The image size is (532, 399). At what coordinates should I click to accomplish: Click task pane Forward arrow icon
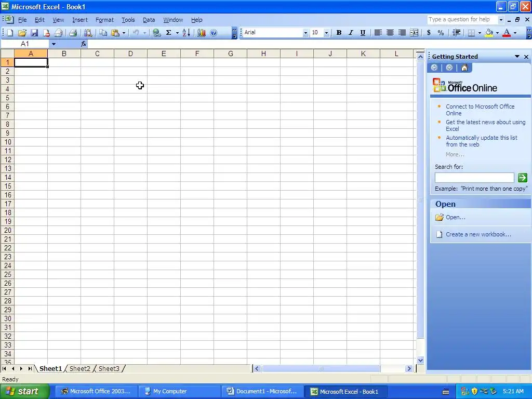click(449, 68)
